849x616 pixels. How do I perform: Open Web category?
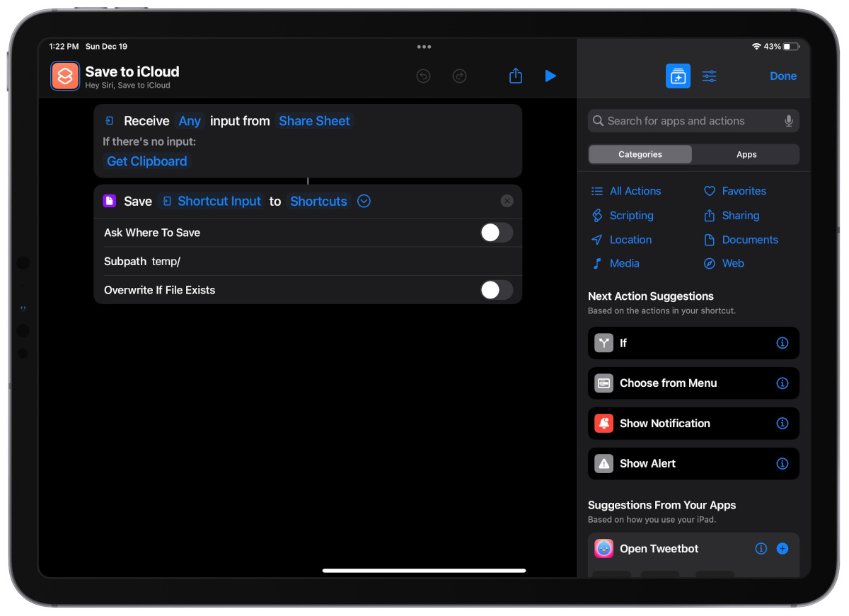[x=724, y=263]
